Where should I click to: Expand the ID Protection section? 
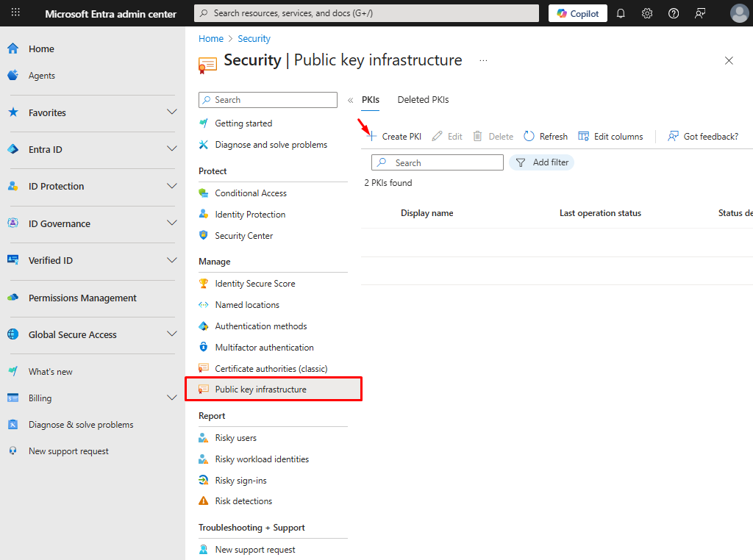click(x=171, y=186)
